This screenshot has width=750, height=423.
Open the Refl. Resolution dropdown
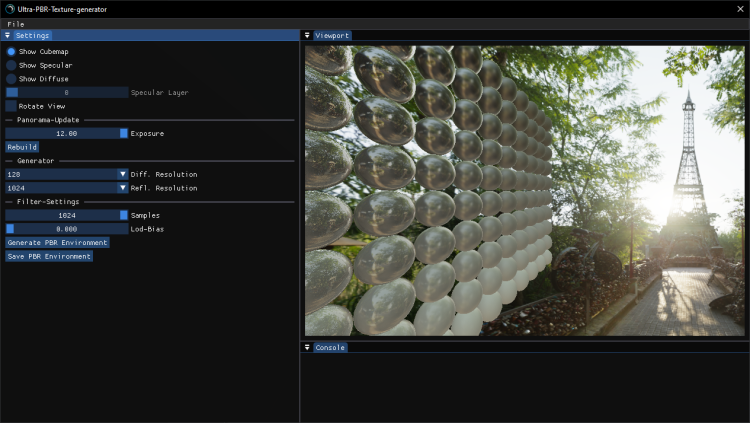[x=123, y=187]
